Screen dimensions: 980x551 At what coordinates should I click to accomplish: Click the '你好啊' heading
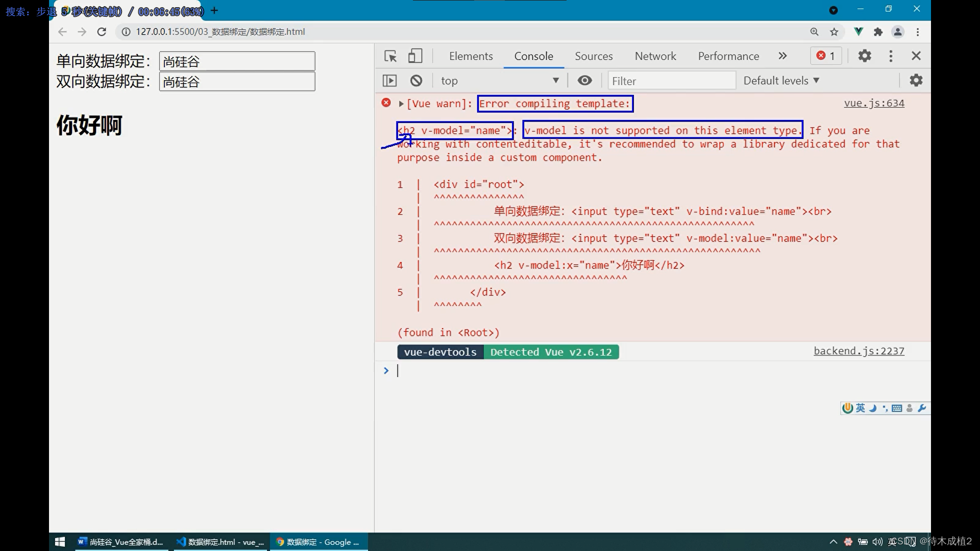coord(89,126)
